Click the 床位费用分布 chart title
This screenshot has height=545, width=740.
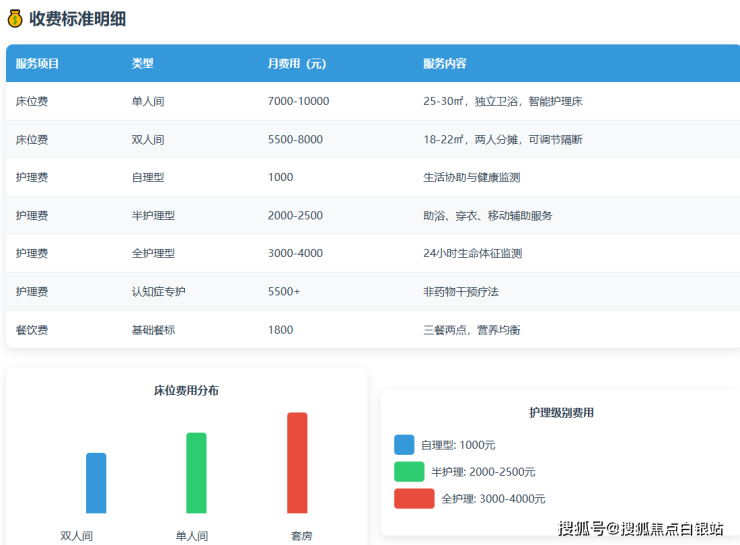tap(186, 390)
